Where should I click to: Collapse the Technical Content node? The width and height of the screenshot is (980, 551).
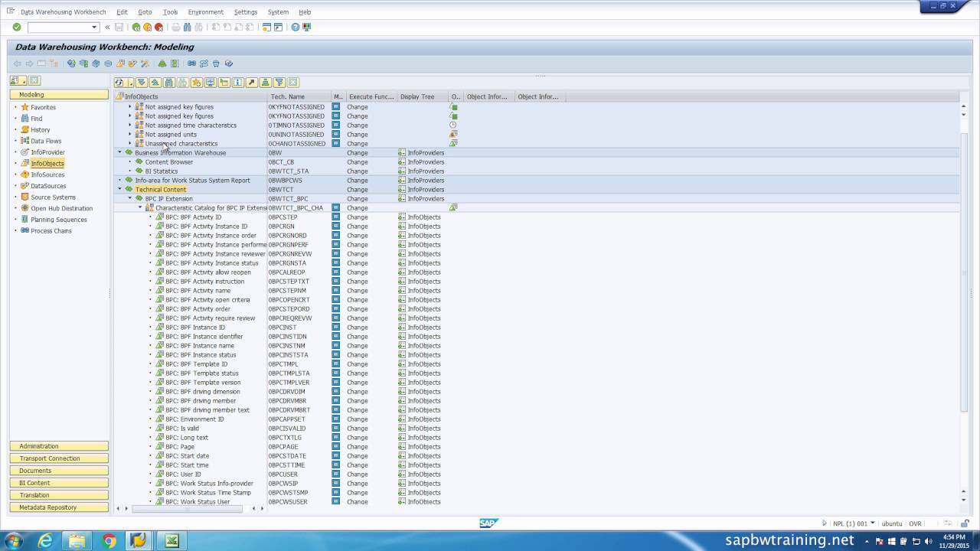point(119,189)
